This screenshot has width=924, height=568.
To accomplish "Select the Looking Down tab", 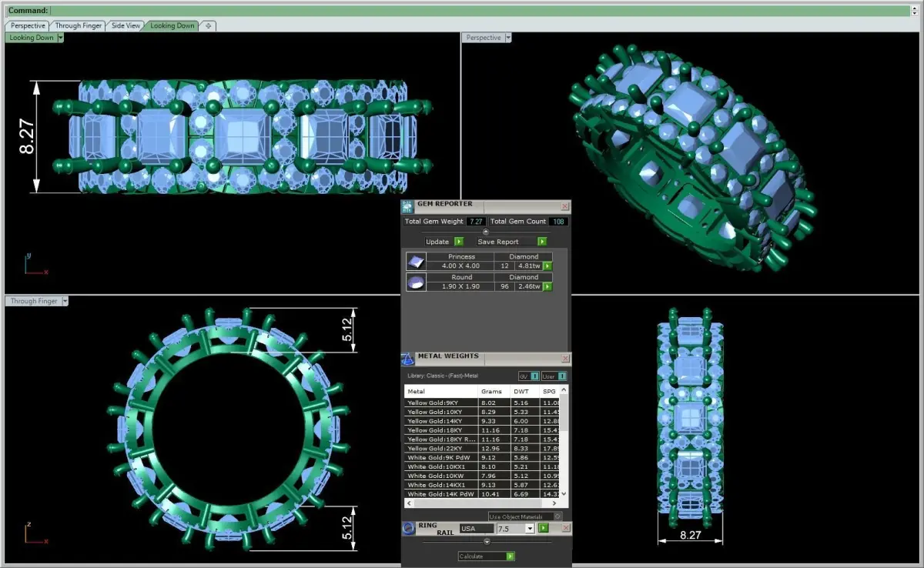I will (x=172, y=25).
